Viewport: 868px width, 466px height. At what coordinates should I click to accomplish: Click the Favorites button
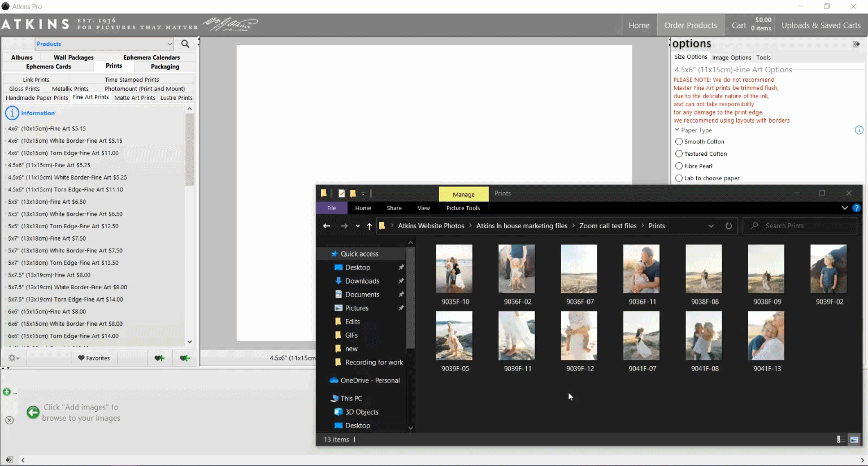[x=94, y=358]
